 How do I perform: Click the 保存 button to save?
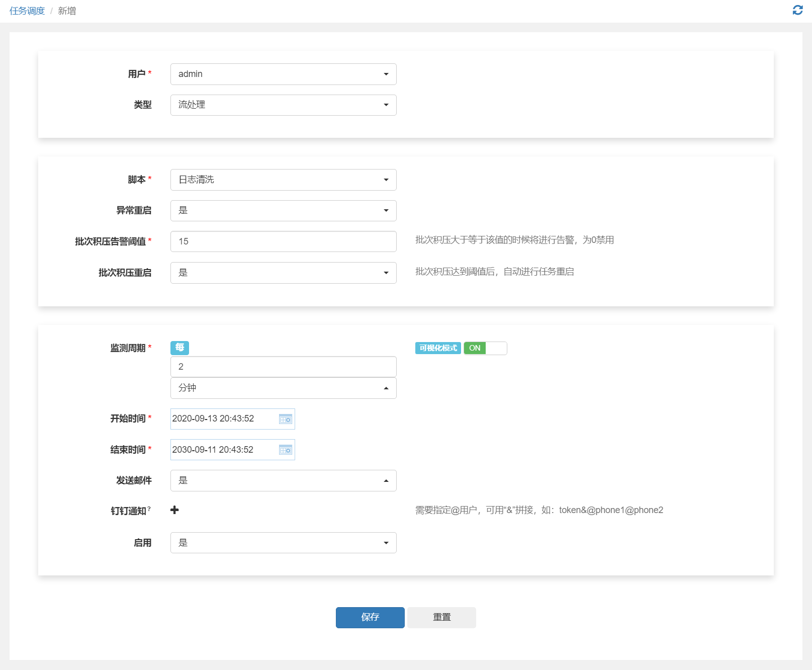pos(370,617)
